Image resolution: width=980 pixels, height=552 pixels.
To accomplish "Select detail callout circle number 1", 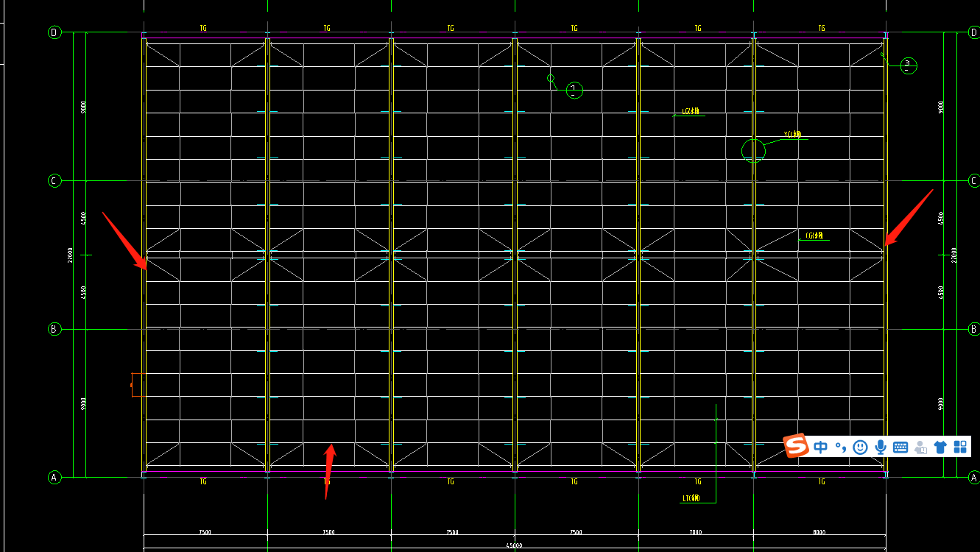I will click(x=574, y=90).
